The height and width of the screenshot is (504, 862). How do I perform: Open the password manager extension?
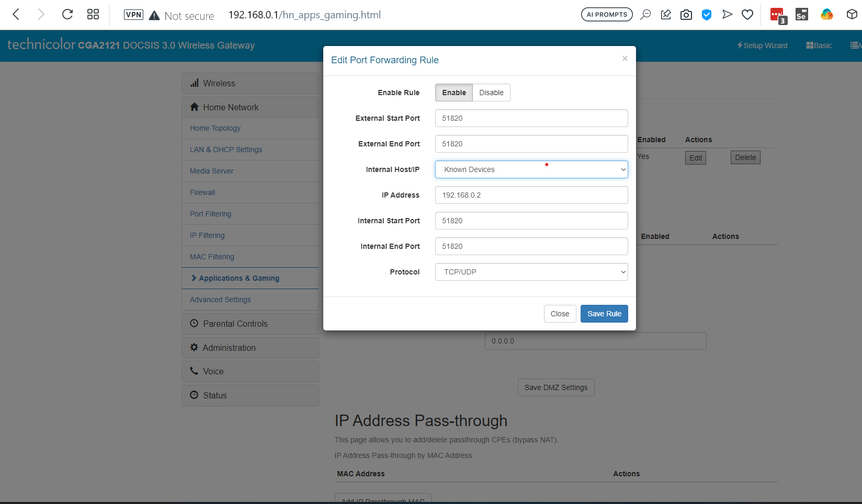[x=777, y=14]
